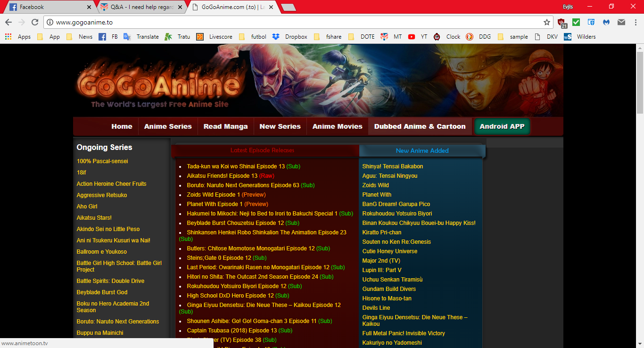
Task: Open Lupin III: Part V link
Action: coord(382,270)
